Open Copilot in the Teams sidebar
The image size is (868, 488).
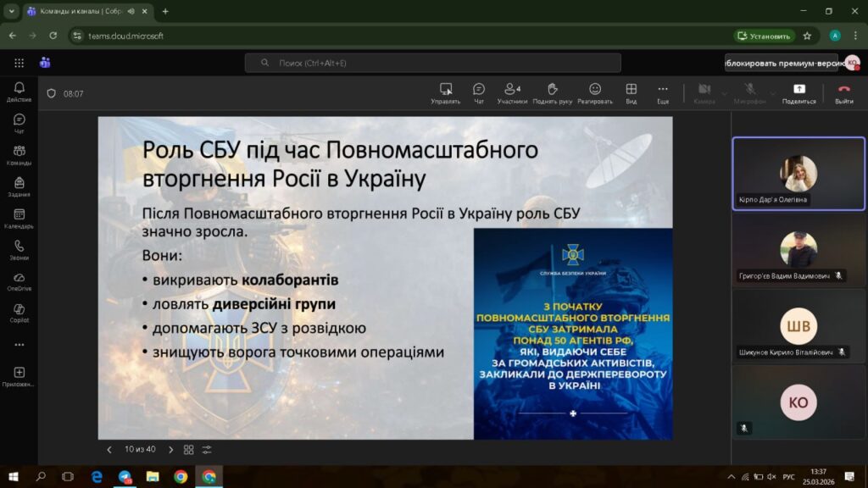pyautogui.click(x=19, y=313)
